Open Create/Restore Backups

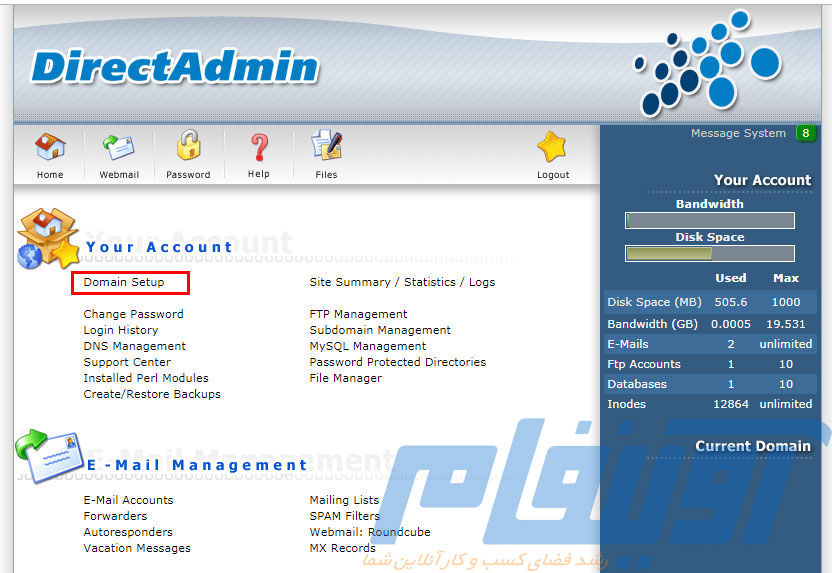tap(152, 394)
